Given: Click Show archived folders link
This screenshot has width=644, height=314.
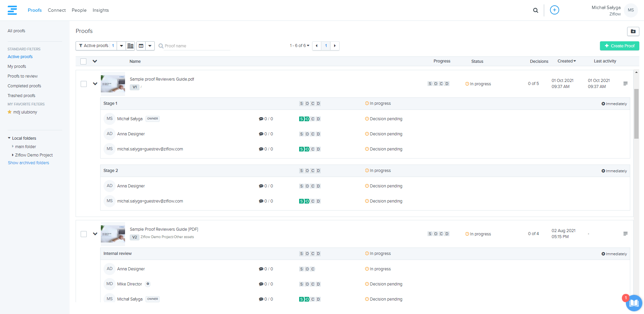Looking at the screenshot, I should tap(29, 163).
